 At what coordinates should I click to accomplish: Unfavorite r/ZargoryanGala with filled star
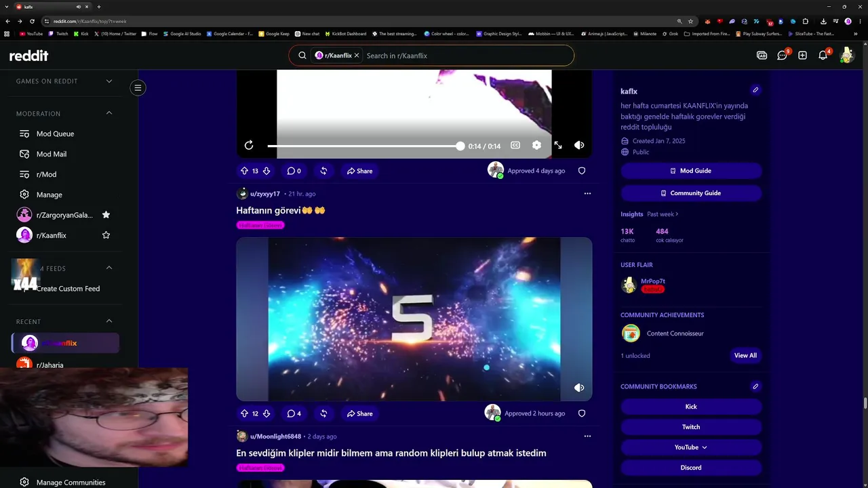pos(106,215)
